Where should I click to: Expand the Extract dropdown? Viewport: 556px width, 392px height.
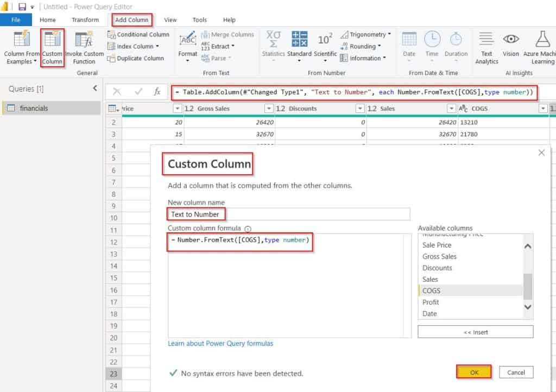click(233, 46)
